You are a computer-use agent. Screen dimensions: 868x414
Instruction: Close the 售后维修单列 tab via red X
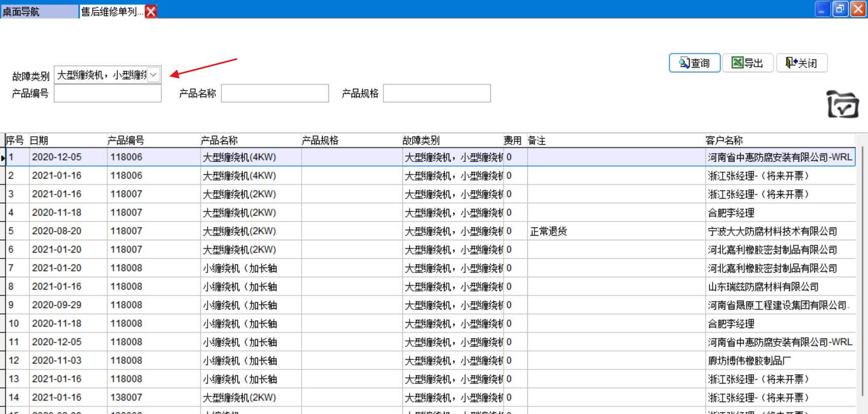(151, 11)
